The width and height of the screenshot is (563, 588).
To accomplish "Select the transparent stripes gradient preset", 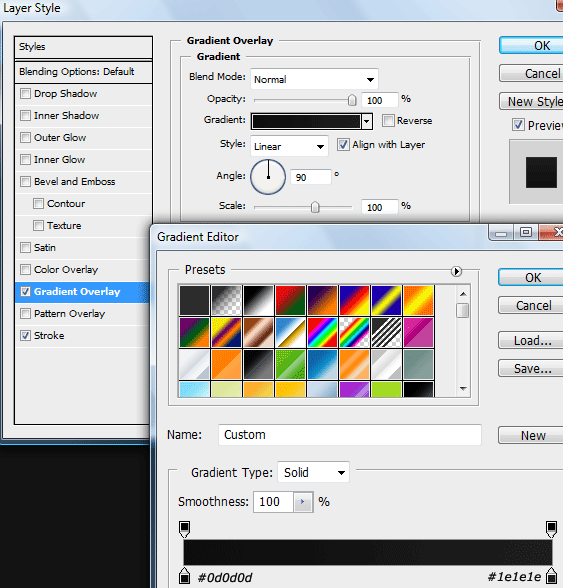I will [386, 332].
